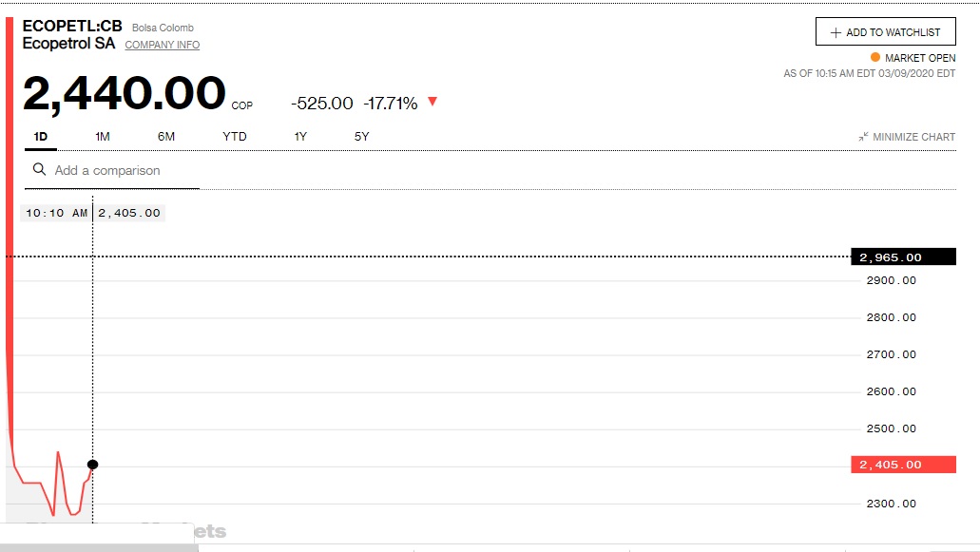Click the red 2,405.00 price label
This screenshot has height=552, width=980.
(903, 465)
